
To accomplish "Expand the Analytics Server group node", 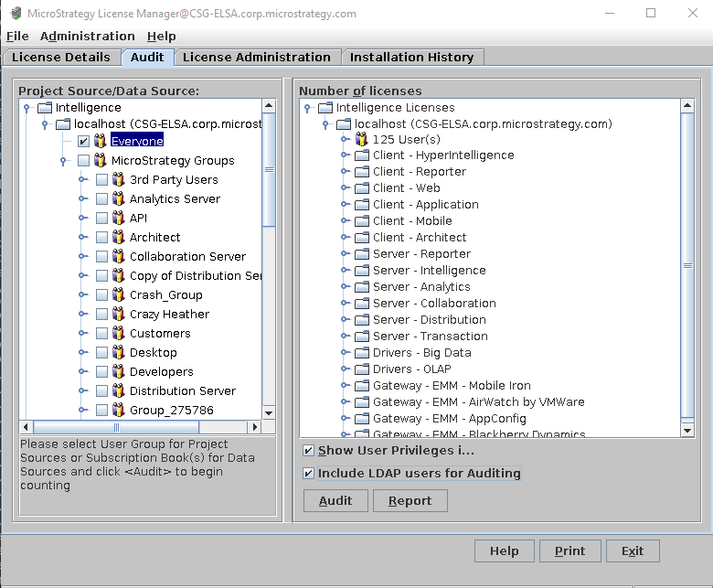I will click(x=81, y=199).
